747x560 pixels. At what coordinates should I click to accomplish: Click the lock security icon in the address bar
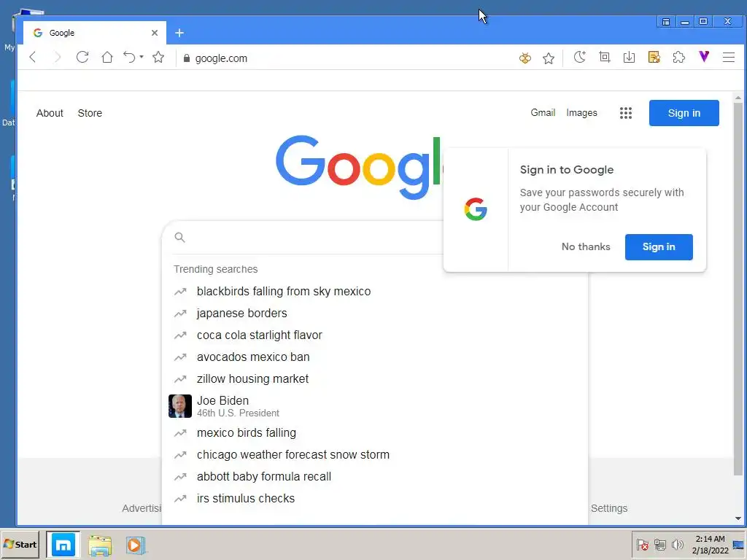(186, 58)
